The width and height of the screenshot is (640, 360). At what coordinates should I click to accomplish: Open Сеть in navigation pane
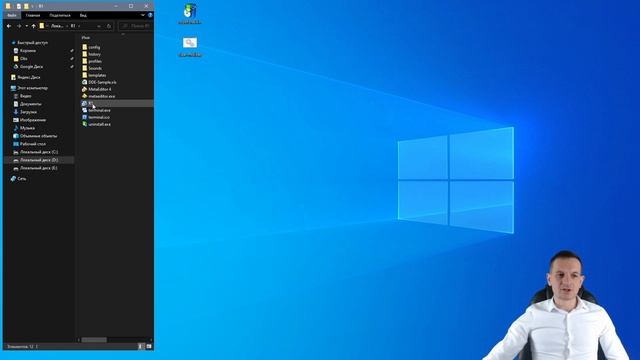pos(22,178)
